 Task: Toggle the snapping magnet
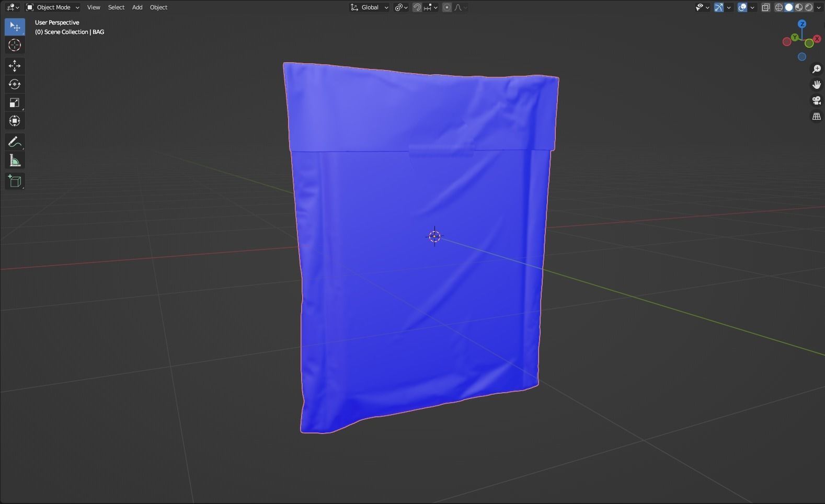click(417, 7)
